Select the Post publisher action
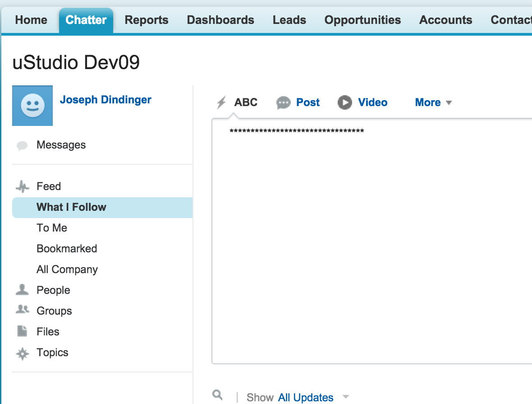This screenshot has width=532, height=404. (x=308, y=102)
